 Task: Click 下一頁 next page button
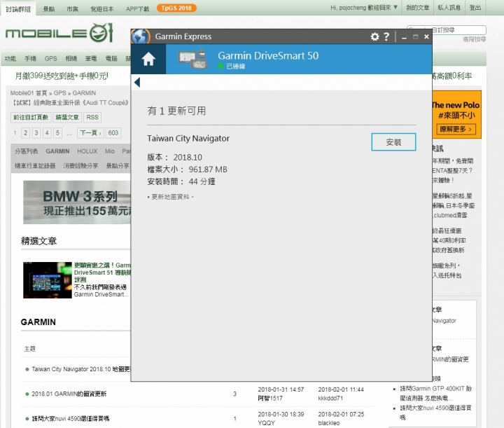coord(90,133)
